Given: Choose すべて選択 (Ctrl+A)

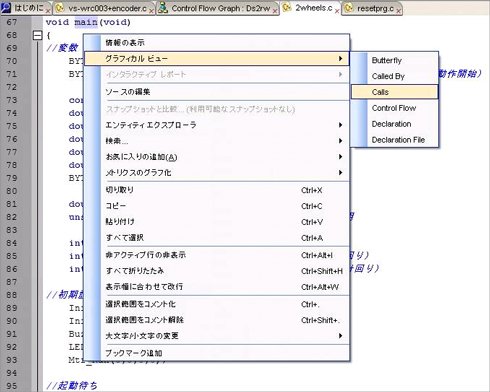Looking at the screenshot, I should point(216,238).
